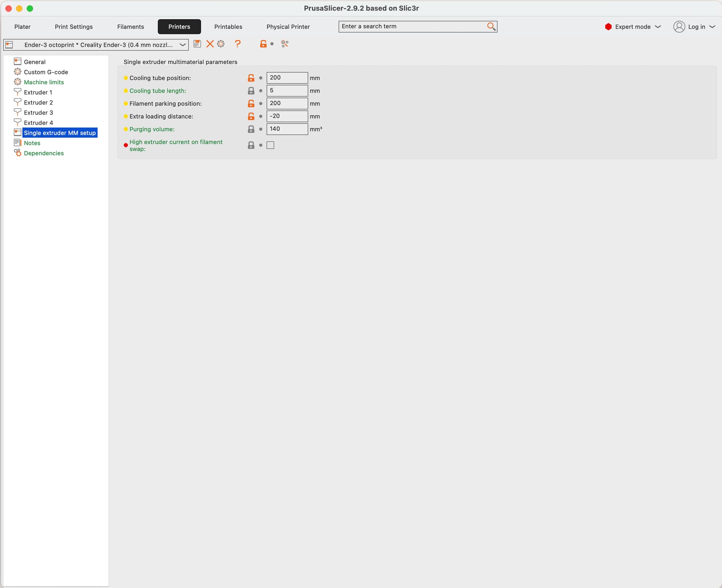Open the Log in account dropdown

pos(712,27)
